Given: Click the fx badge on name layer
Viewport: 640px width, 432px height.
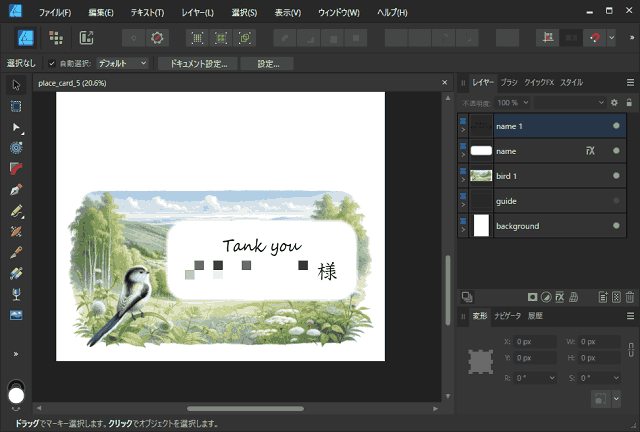Looking at the screenshot, I should coord(590,151).
